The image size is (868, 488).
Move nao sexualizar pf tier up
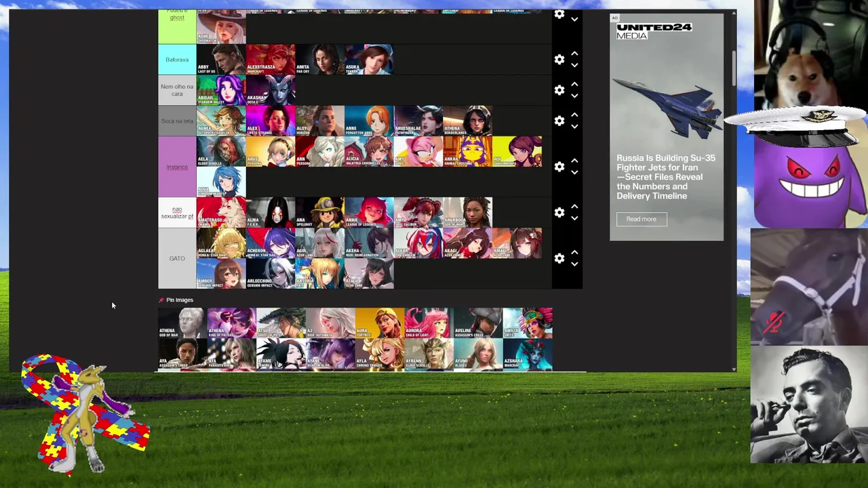click(x=574, y=207)
